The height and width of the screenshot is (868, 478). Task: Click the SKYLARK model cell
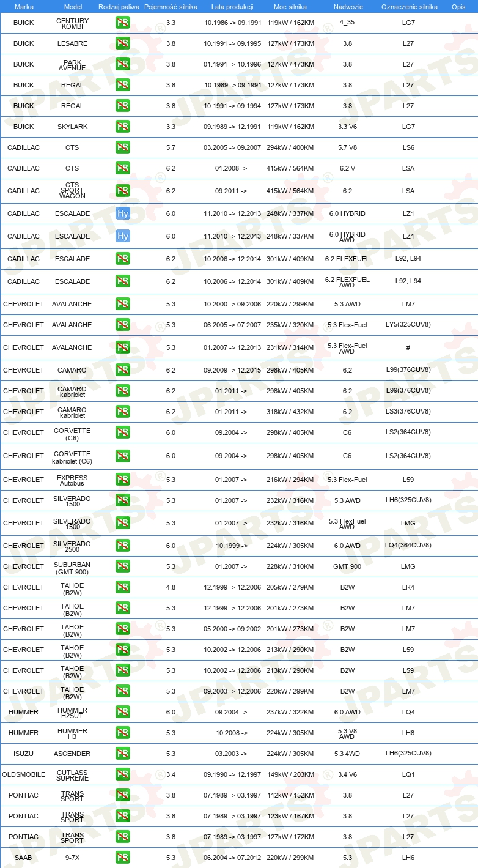pos(73,127)
